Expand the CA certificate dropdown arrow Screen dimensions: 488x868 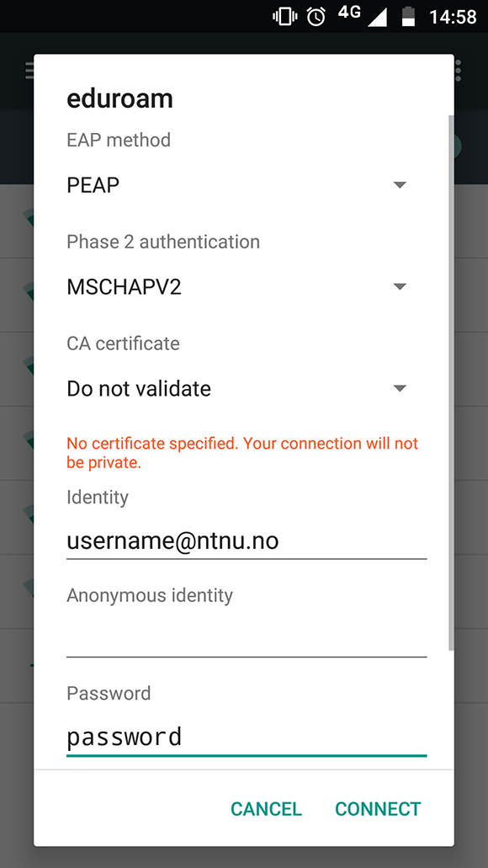pyautogui.click(x=400, y=388)
